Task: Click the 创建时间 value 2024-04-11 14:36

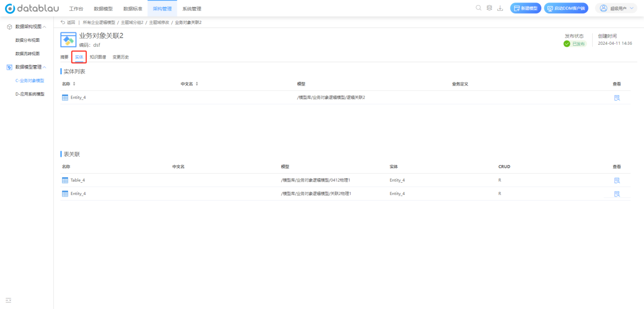Action: [x=615, y=43]
